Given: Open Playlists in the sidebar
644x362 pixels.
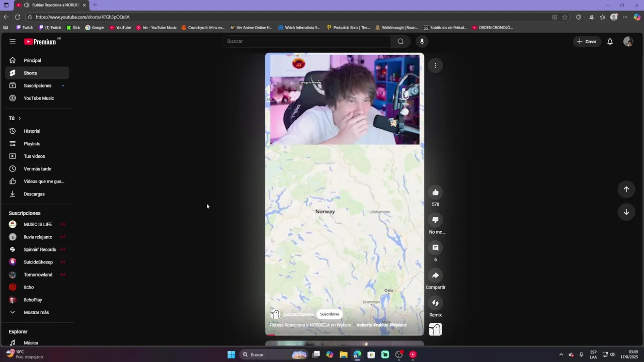Looking at the screenshot, I should pyautogui.click(x=37, y=144).
